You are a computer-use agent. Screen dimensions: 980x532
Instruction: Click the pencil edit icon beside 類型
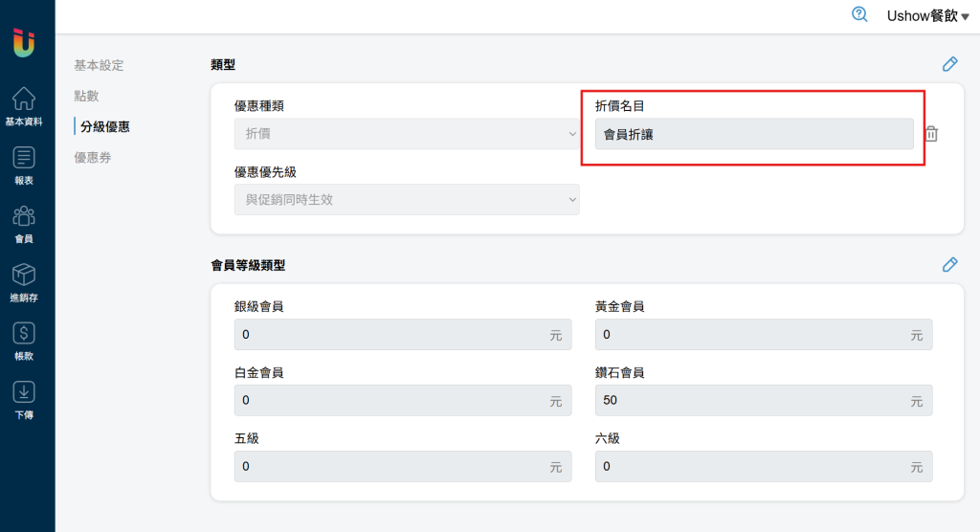pos(950,64)
